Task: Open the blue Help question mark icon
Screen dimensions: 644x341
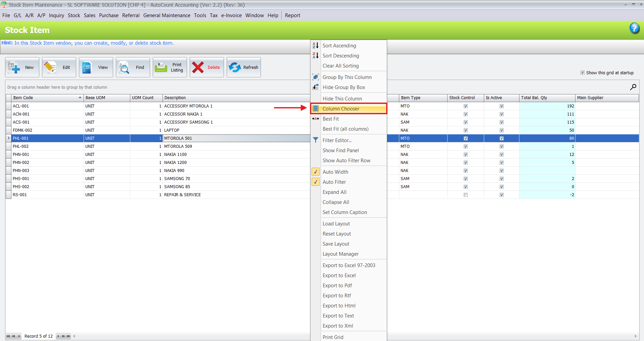Action: coord(634,28)
